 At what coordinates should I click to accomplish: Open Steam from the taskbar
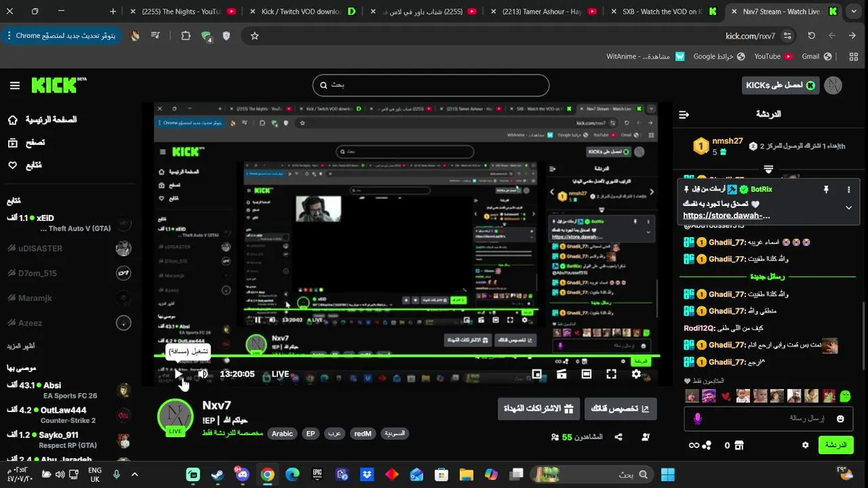tap(218, 474)
